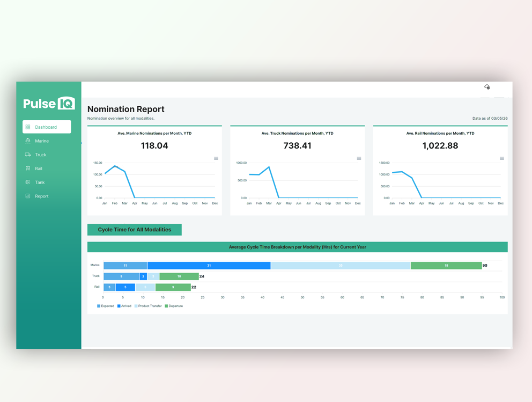Click the Rail average value 1,022.88
This screenshot has width=532, height=402.
pyautogui.click(x=440, y=145)
